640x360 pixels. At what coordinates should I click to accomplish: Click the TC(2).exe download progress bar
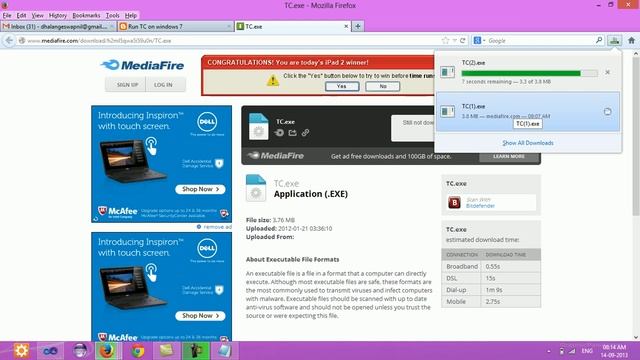(x=529, y=73)
